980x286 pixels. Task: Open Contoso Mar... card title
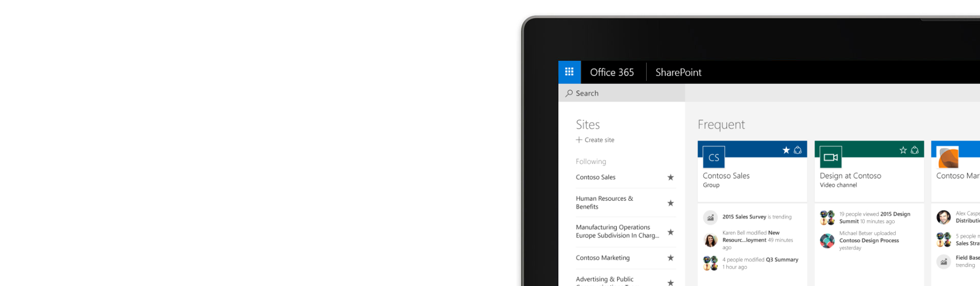pyautogui.click(x=958, y=176)
